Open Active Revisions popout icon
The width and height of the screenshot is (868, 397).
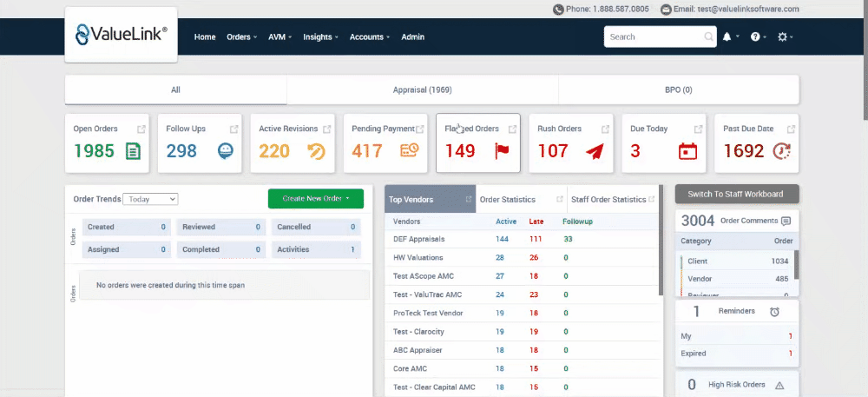tap(327, 129)
